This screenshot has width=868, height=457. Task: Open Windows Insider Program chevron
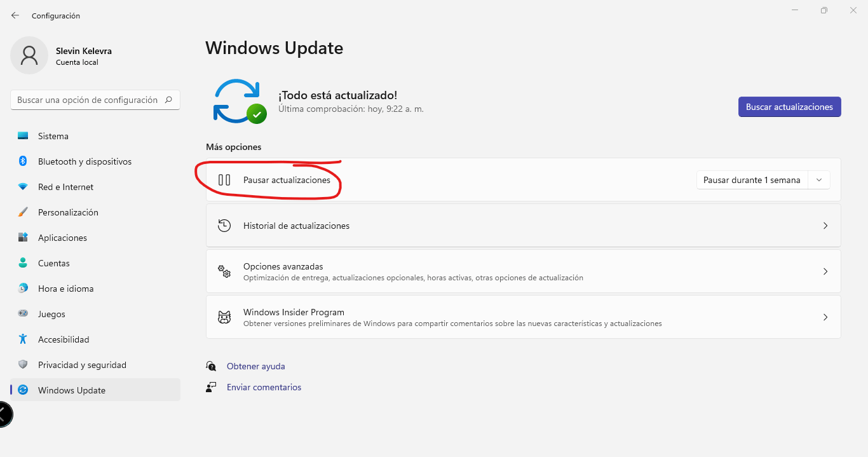825,317
